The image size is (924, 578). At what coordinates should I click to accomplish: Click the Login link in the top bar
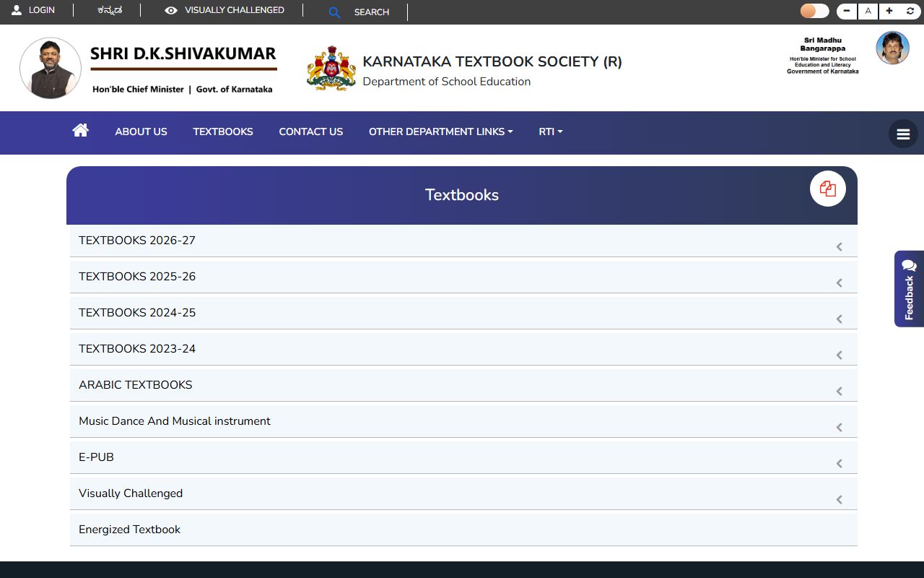click(x=33, y=10)
